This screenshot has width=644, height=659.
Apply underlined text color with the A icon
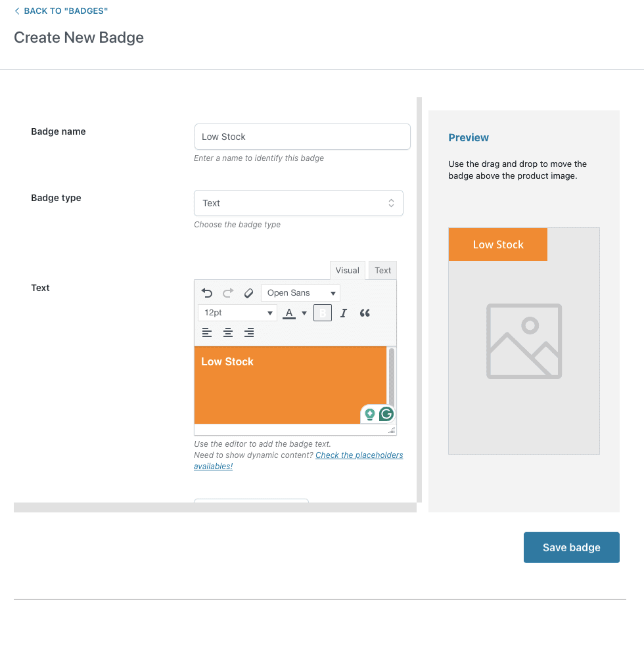289,313
